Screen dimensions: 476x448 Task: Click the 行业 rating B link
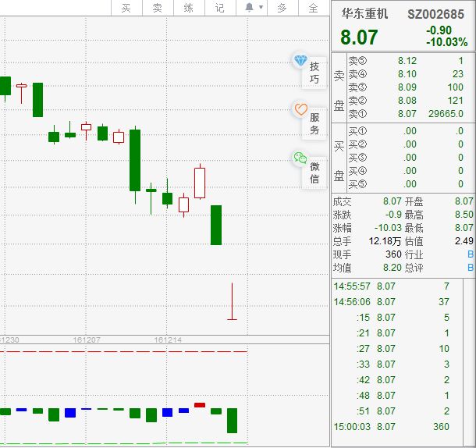pyautogui.click(x=470, y=254)
